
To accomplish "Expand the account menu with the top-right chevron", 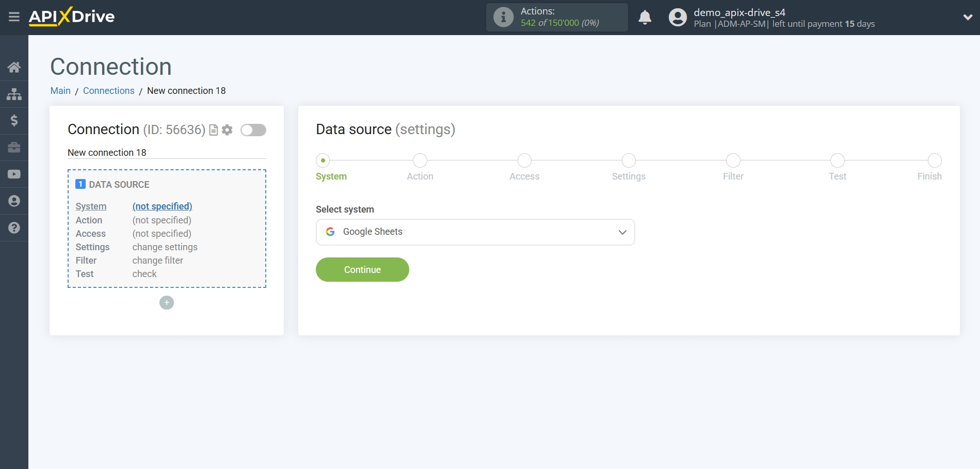I will coord(967,17).
